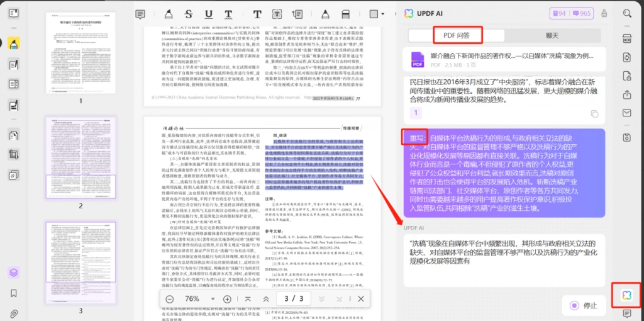
Task: Select the Squiggly underline tool
Action: 228,14
